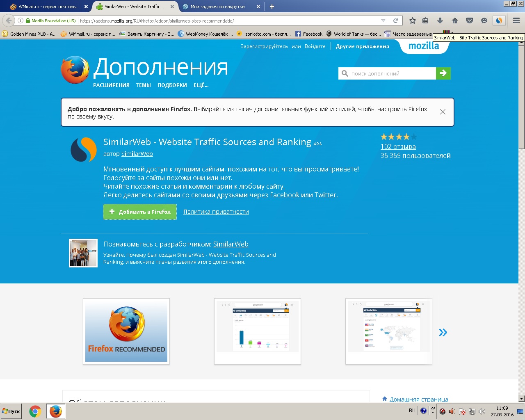Launch Google Chrome from the taskbar
Viewport: 525px width, 420px height.
(x=35, y=411)
